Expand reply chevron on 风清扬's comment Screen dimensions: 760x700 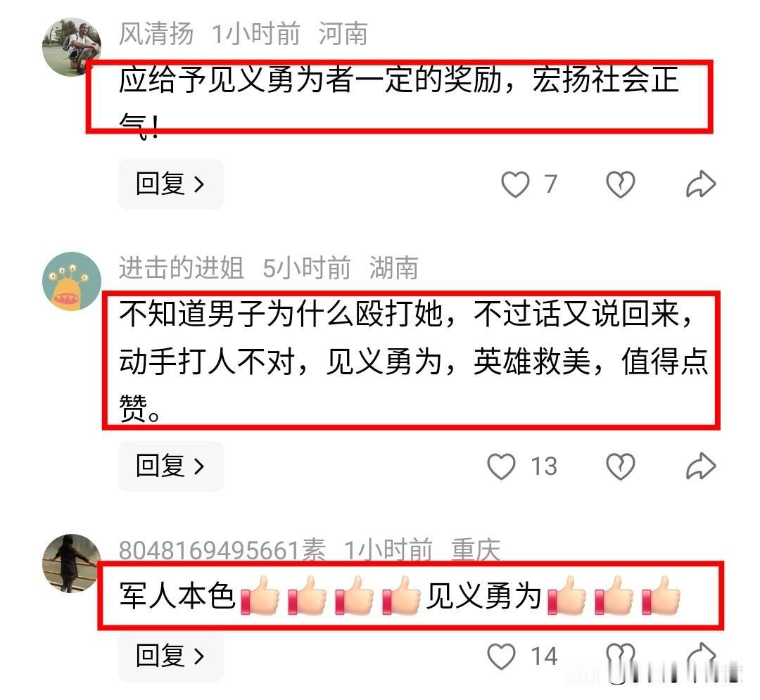click(x=198, y=184)
